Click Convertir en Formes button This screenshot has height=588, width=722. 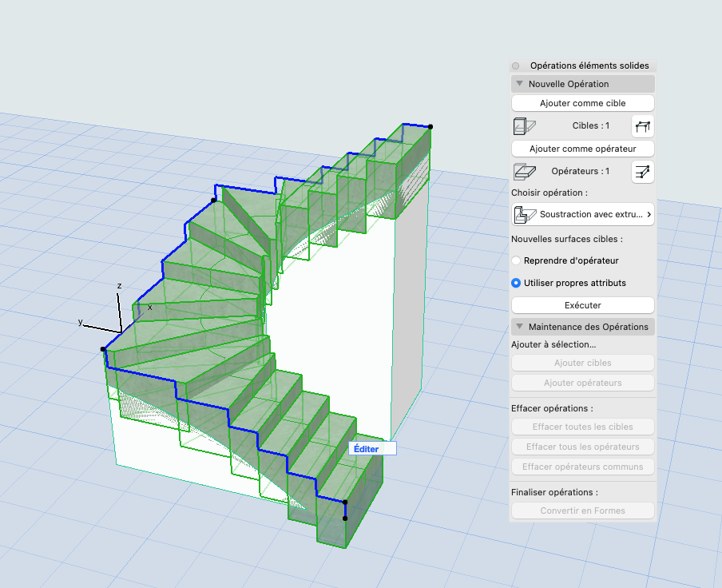[583, 511]
